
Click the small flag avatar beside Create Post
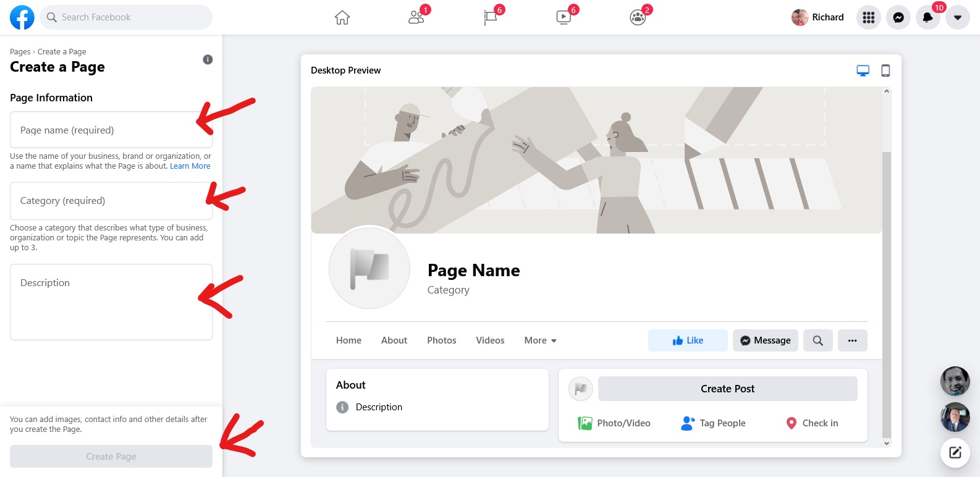pos(581,389)
